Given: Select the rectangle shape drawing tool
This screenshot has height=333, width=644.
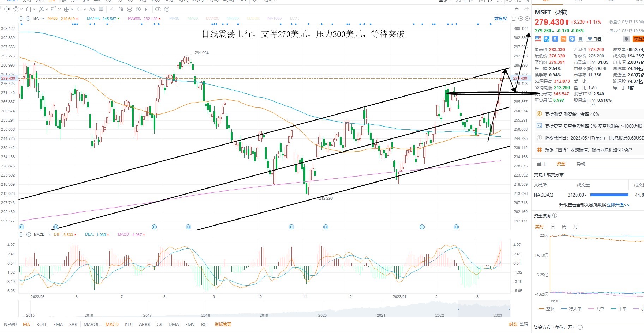Looking at the screenshot, I should [28, 9].
